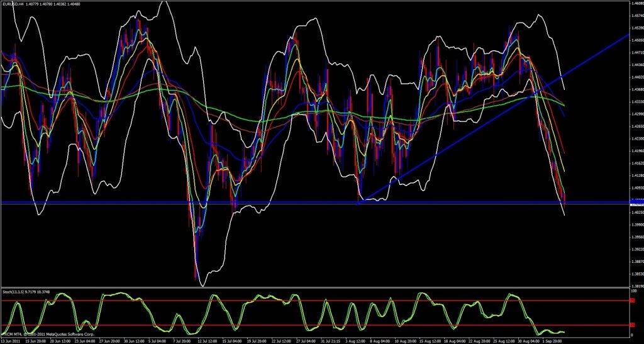The image size is (644, 344).
Task: Click the '7 Jul 20:00' time label
Action: point(182,341)
